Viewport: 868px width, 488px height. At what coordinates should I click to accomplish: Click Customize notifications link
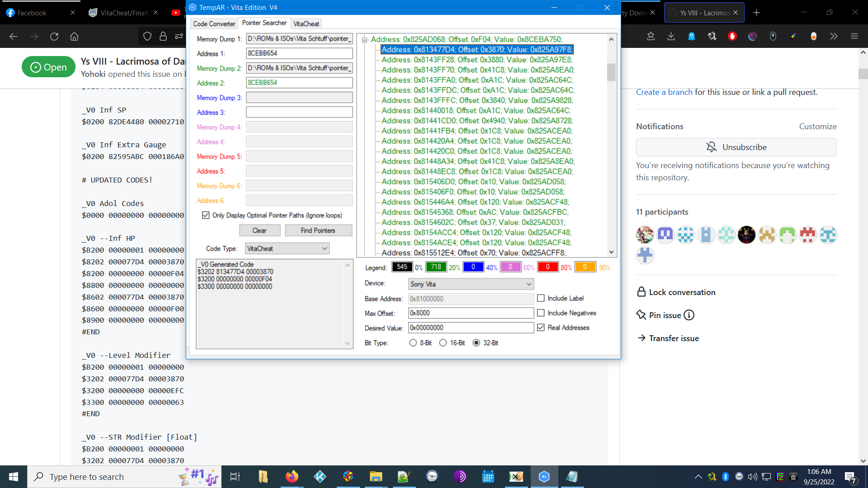coord(818,127)
